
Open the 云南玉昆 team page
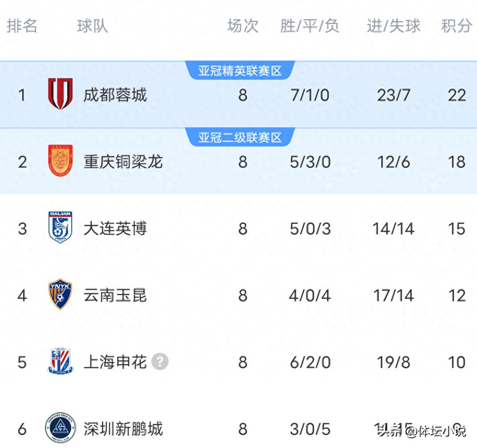click(x=115, y=295)
